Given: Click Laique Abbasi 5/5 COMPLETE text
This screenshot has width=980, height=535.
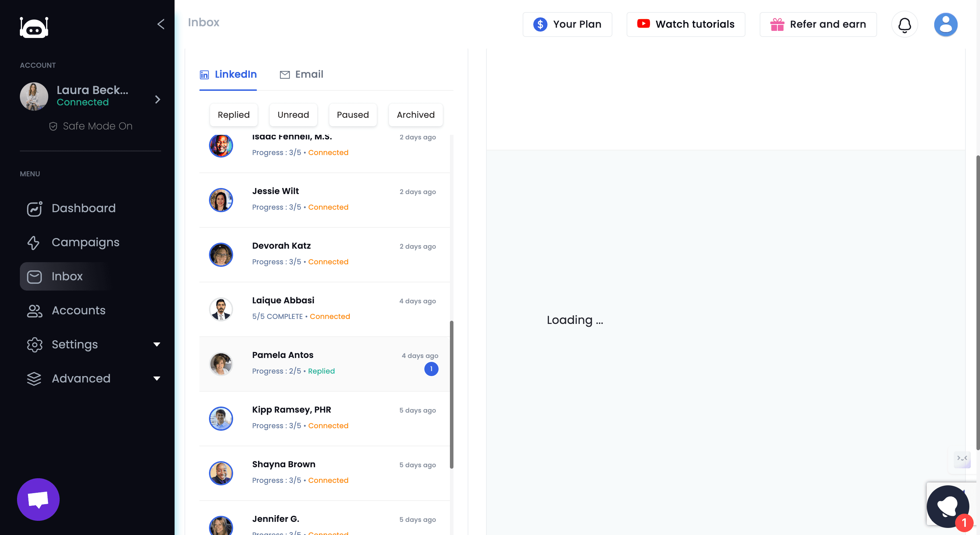Looking at the screenshot, I should pos(278,316).
